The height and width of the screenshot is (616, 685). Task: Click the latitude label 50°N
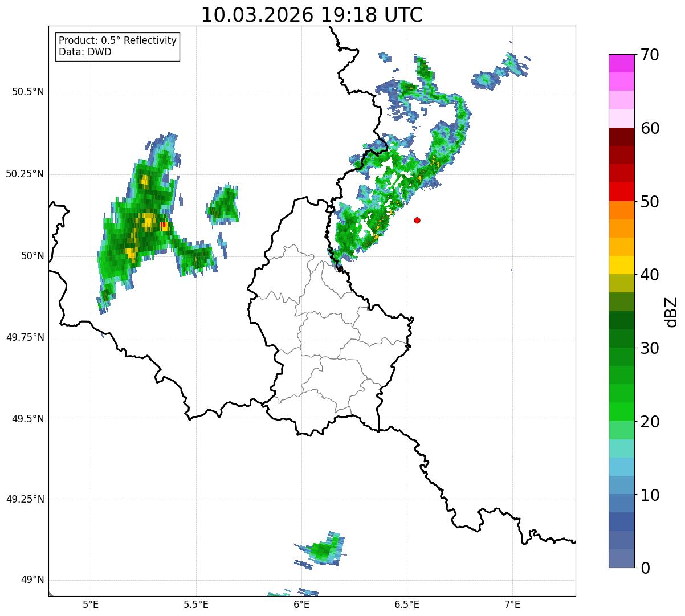pyautogui.click(x=32, y=256)
